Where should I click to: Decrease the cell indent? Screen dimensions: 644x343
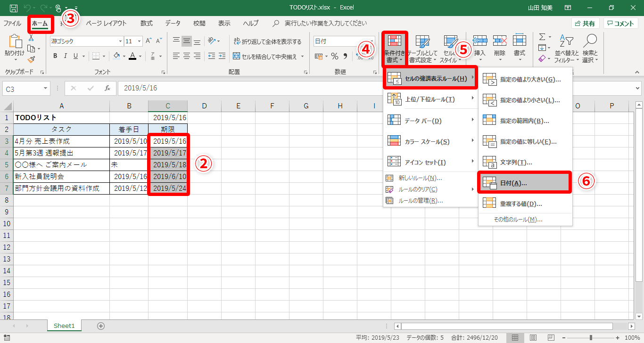(x=211, y=57)
